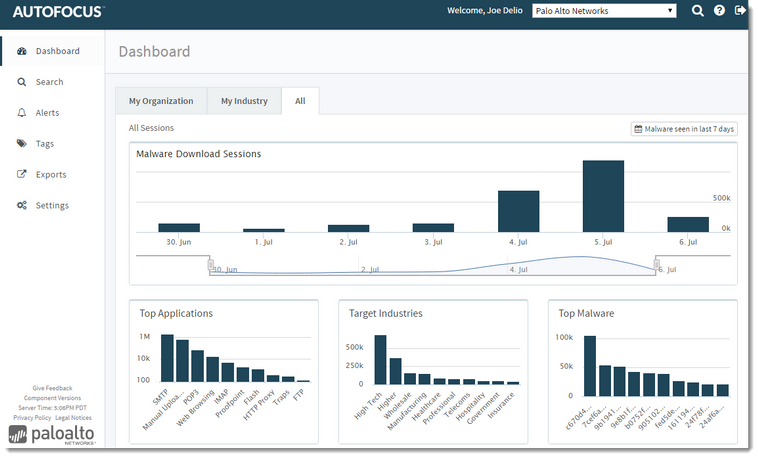
Task: Select the My Industry tab
Action: tap(244, 101)
